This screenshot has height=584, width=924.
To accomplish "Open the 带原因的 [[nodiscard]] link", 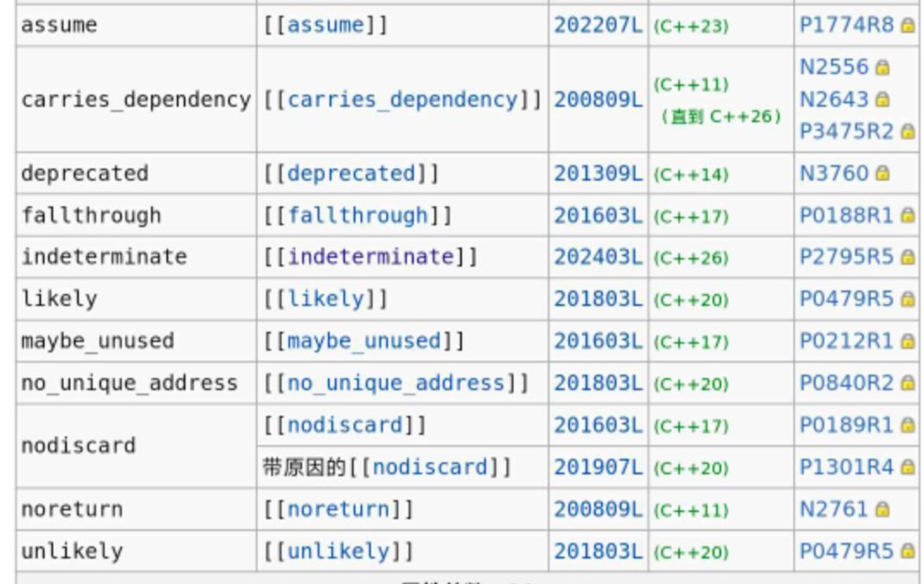I will [430, 467].
